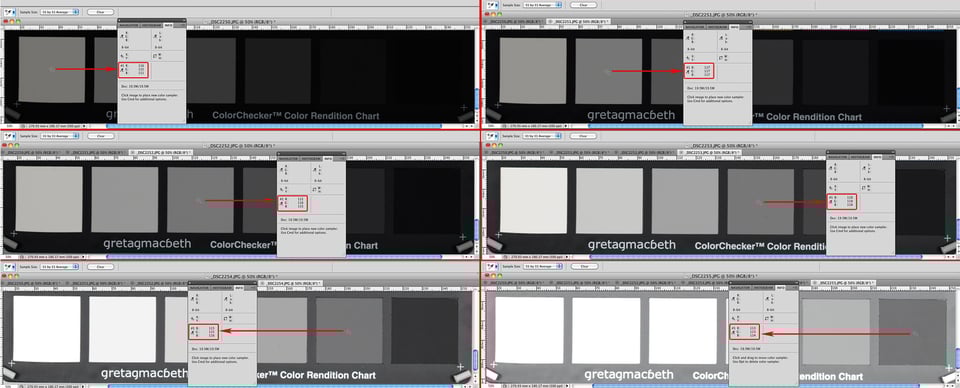Click the Color Sampler tool preset icon above _DSC2250.JPG
960x388 pixels.
pos(8,12)
